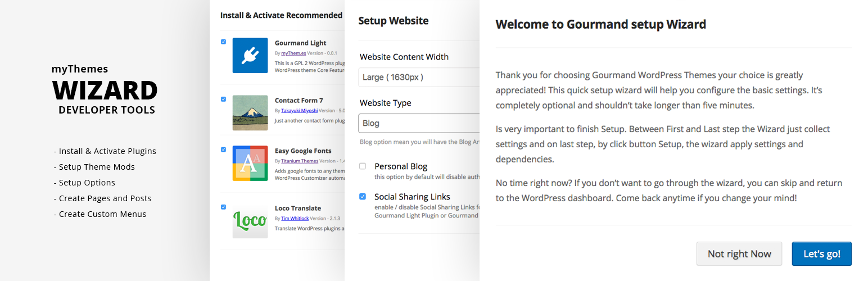The image size is (868, 281).
Task: Toggle the Gourmand Light plugin checkbox
Action: pos(224,42)
